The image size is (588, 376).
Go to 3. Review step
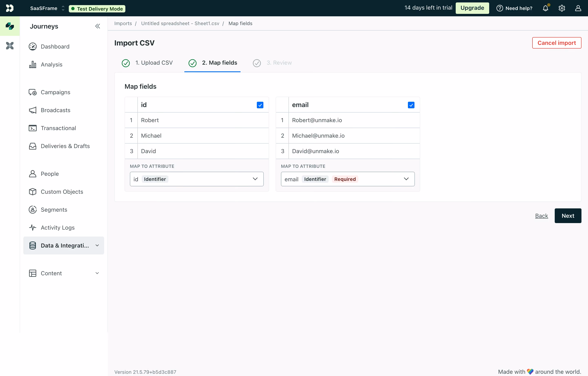[x=272, y=63]
